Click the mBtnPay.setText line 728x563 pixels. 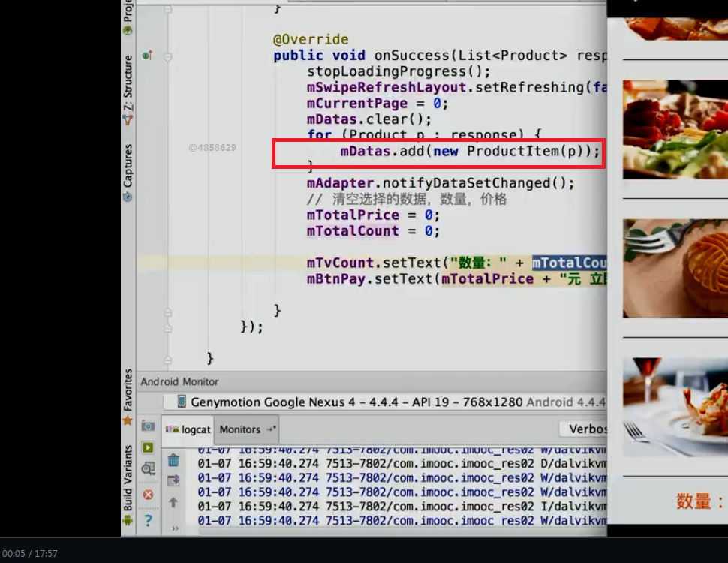point(457,278)
